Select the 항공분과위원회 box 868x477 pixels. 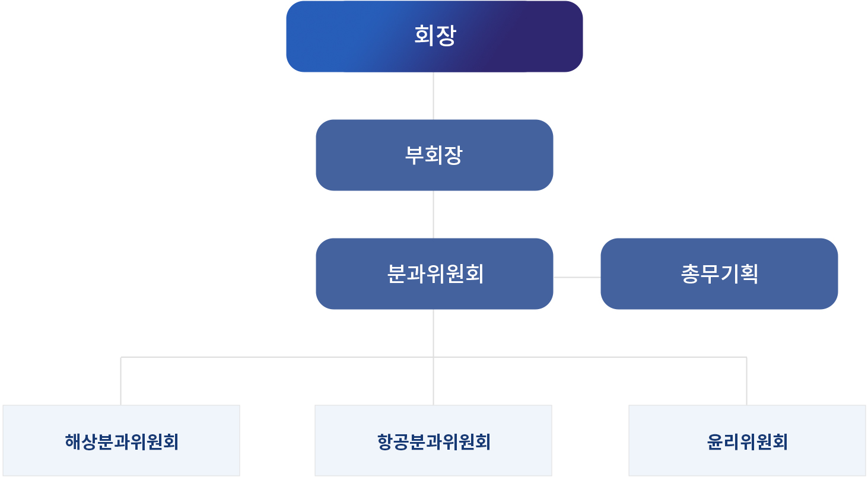[x=434, y=441]
